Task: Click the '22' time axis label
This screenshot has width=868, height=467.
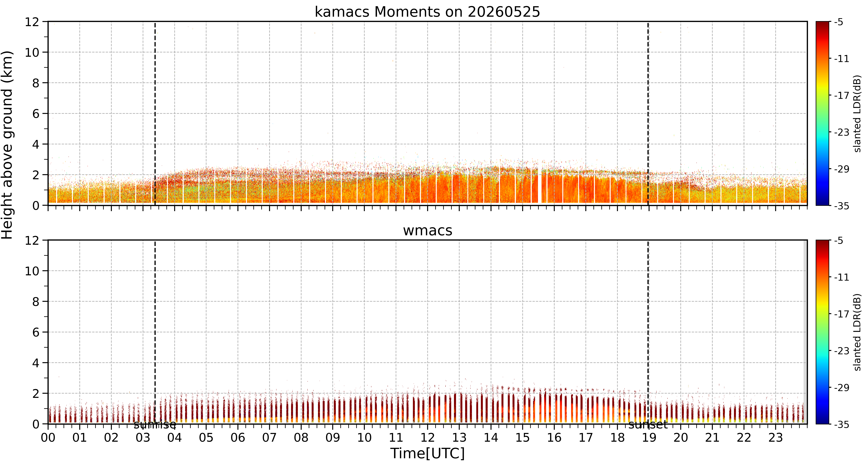Action: coord(744,438)
